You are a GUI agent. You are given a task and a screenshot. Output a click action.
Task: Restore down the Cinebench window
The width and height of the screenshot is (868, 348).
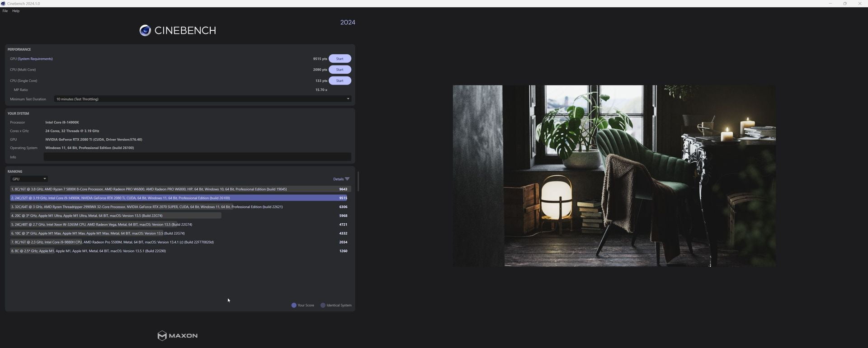pos(845,4)
